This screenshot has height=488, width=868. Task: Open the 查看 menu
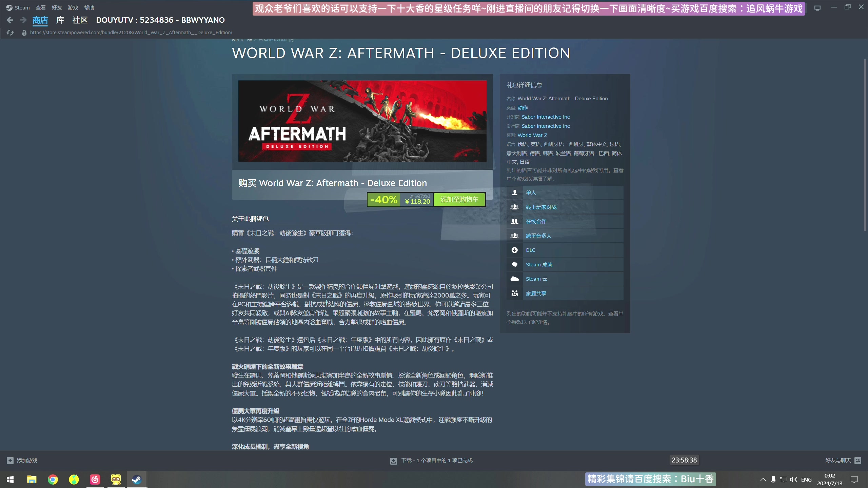point(41,7)
